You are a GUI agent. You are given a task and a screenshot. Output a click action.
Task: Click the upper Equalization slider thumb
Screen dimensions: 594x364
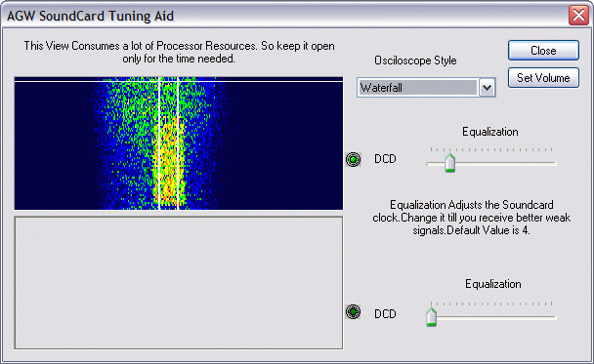click(x=449, y=163)
